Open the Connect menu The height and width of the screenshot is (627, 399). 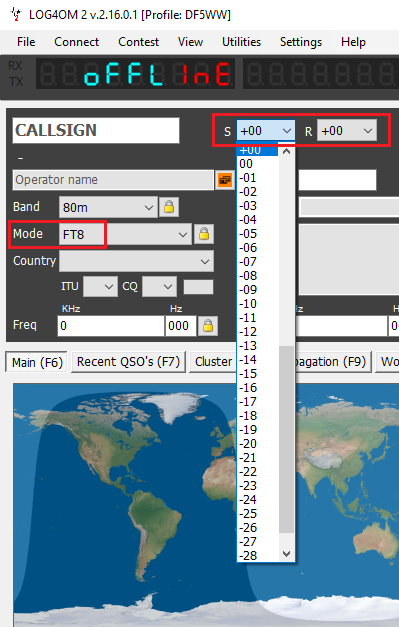click(x=76, y=42)
